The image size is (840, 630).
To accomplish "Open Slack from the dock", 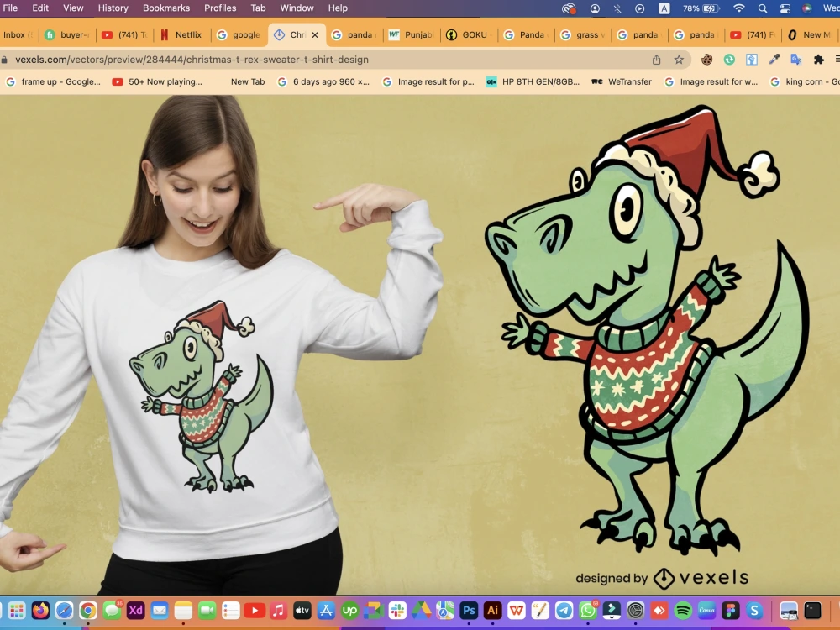I will tap(397, 610).
